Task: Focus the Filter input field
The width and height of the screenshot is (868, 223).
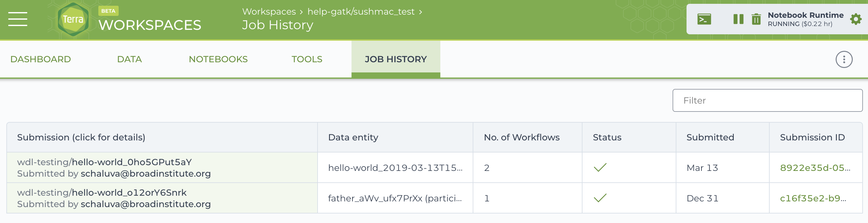Action: (x=767, y=100)
